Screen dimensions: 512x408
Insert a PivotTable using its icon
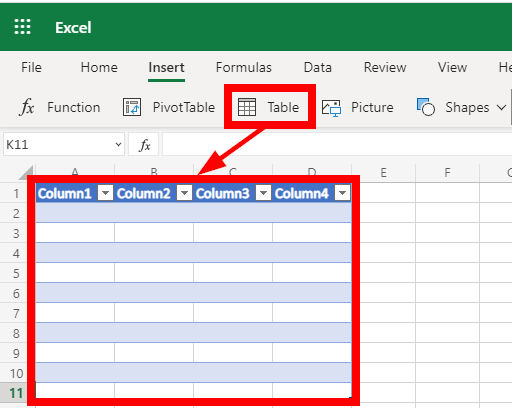132,107
